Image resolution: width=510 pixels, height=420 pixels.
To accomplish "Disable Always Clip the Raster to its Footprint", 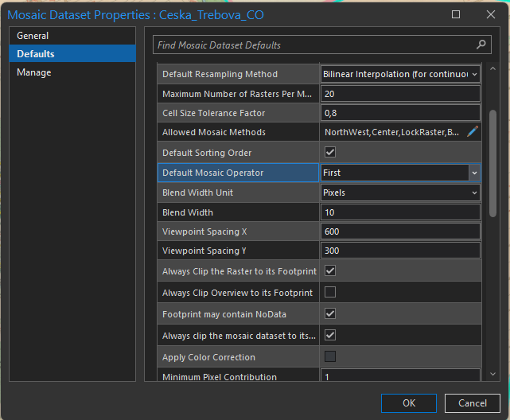I will [x=330, y=270].
